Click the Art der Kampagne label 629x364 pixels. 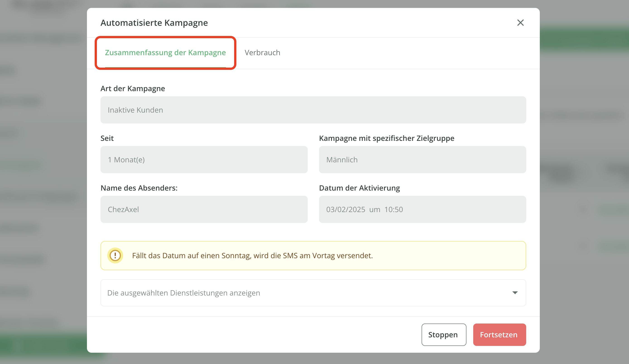[132, 88]
